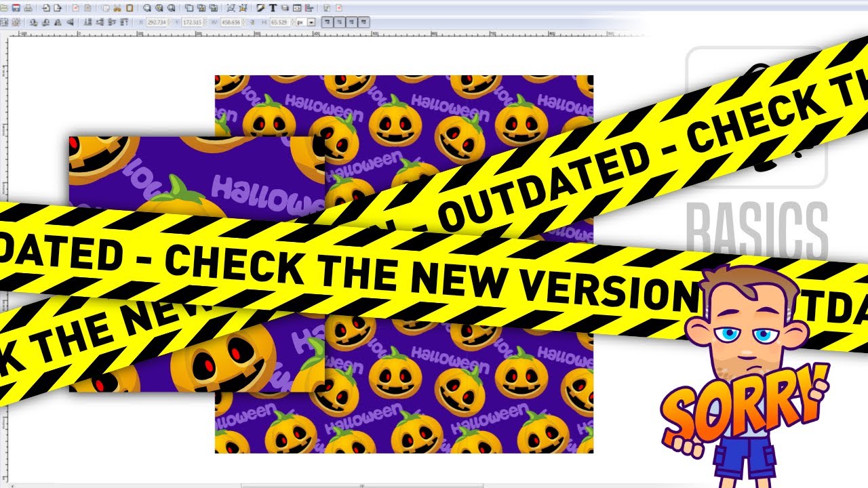Open Document Properties icon

(x=339, y=8)
